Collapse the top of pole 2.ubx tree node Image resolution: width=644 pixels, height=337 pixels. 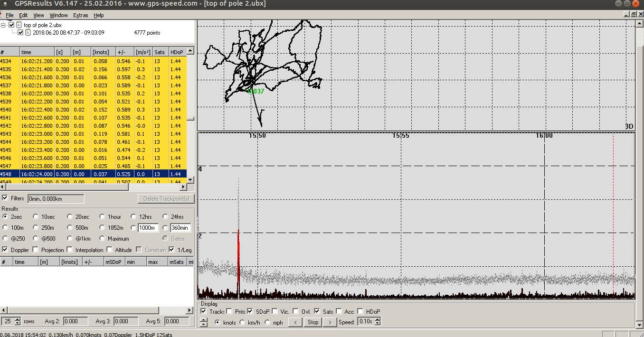click(3, 25)
